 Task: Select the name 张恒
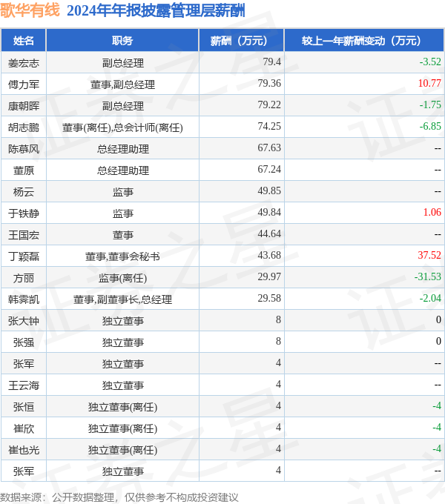point(24,407)
